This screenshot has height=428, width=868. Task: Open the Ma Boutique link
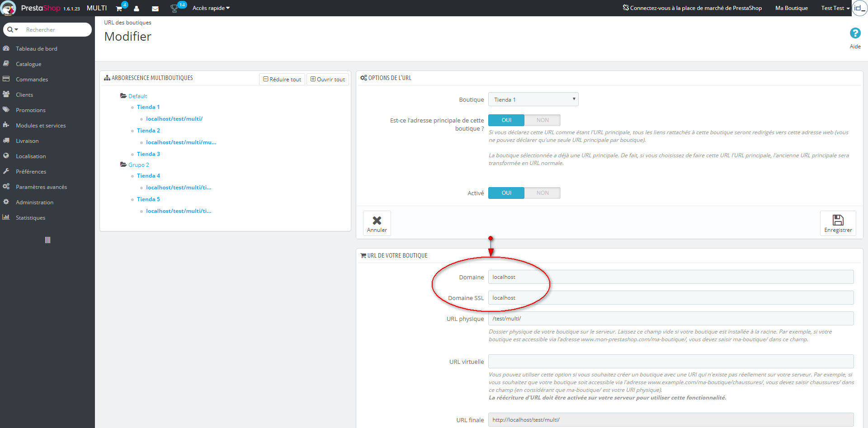point(791,8)
